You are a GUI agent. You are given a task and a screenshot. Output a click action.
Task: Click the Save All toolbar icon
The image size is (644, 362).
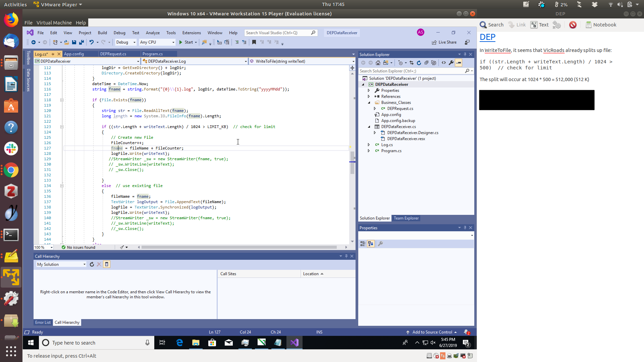pyautogui.click(x=81, y=42)
